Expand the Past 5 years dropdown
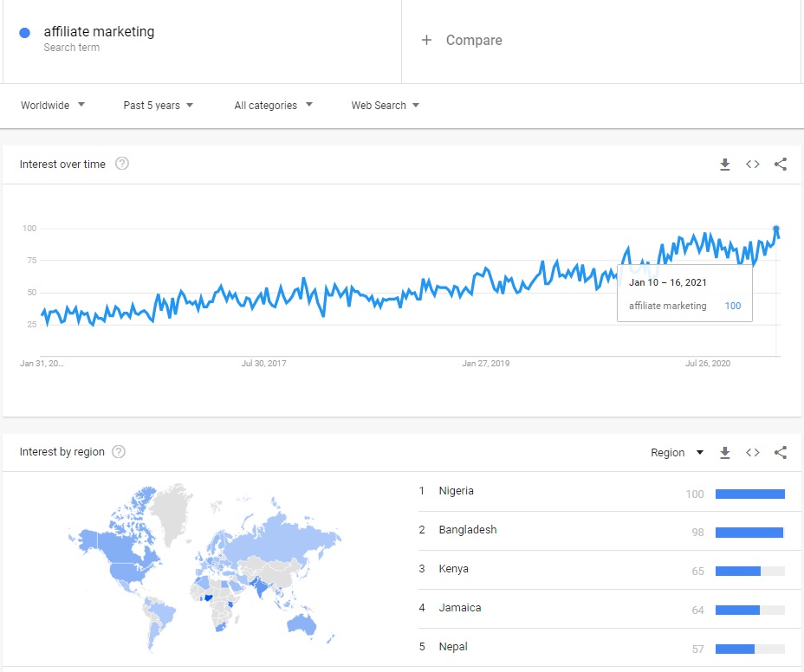 (x=159, y=106)
